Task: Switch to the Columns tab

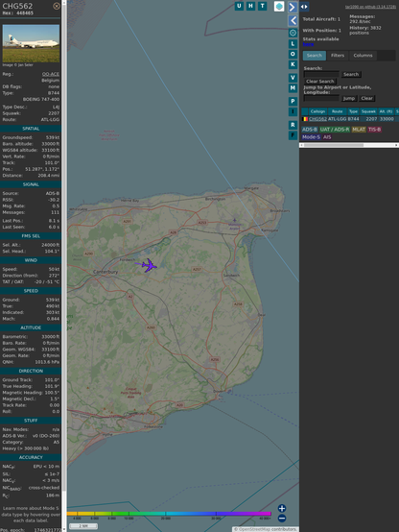Action: pos(363,56)
